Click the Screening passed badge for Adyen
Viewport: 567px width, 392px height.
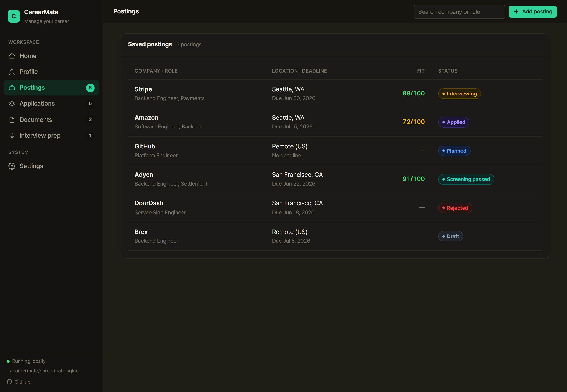click(466, 179)
